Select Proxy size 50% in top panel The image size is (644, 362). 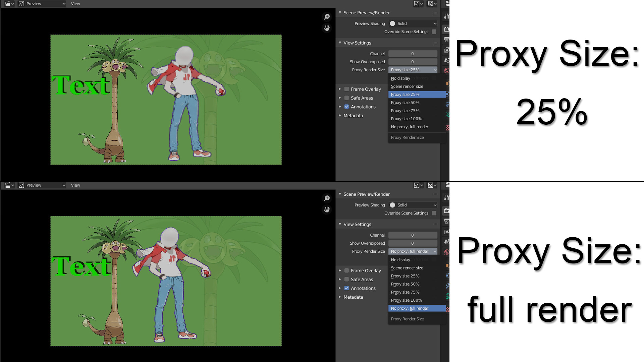[405, 103]
